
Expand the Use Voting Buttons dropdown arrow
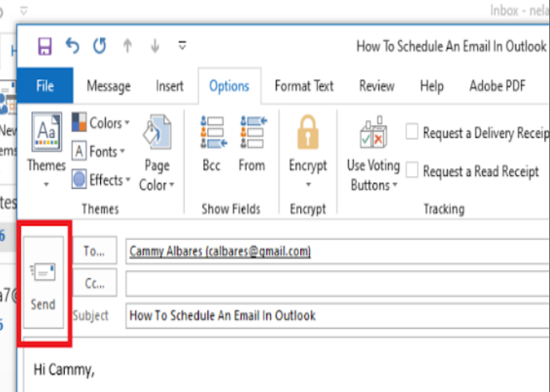point(395,185)
